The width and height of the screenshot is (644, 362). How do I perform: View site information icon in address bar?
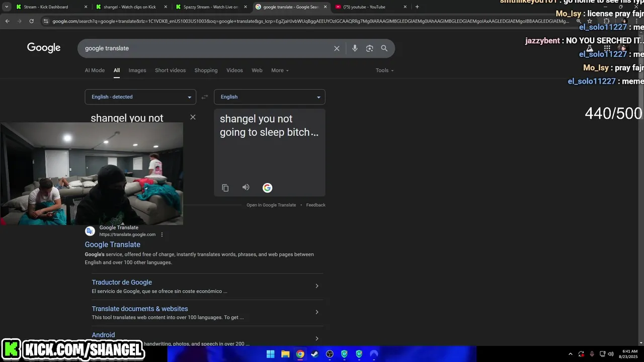pos(46,21)
